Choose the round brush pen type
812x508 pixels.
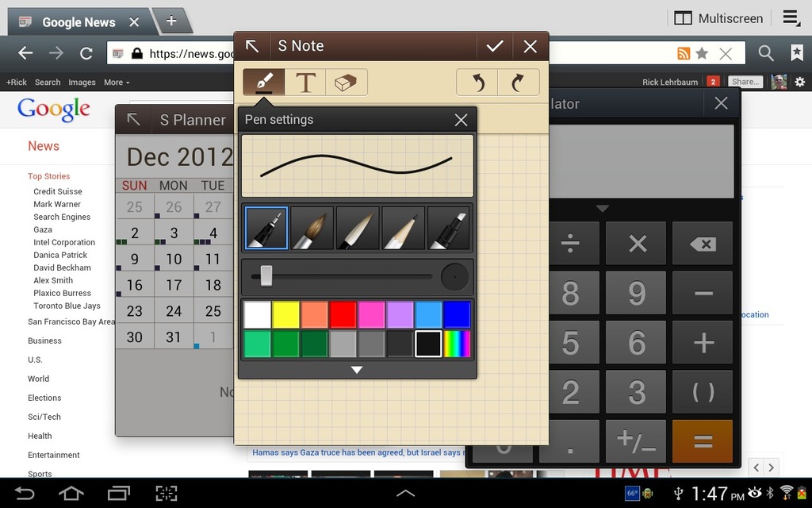coord(312,228)
